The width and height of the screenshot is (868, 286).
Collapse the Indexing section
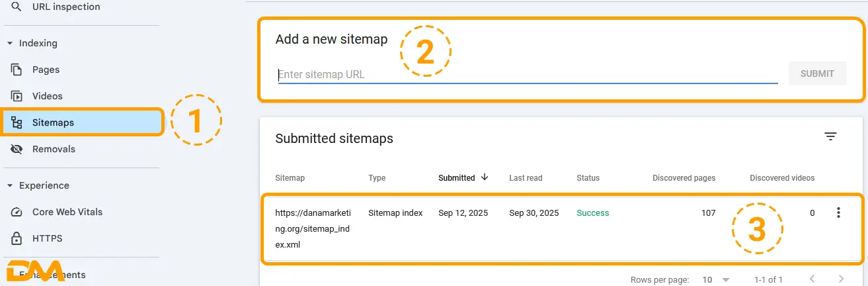pyautogui.click(x=10, y=43)
